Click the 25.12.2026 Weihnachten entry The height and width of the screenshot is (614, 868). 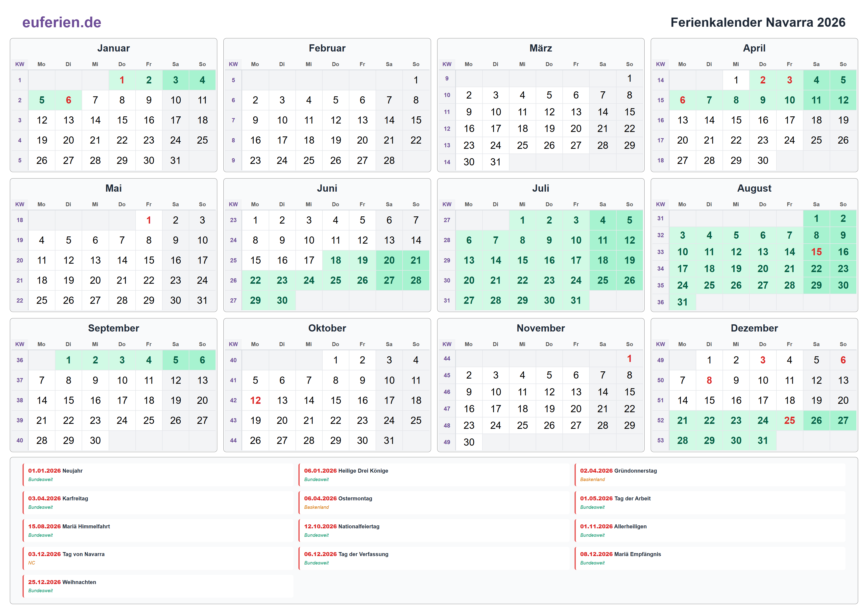(x=158, y=586)
